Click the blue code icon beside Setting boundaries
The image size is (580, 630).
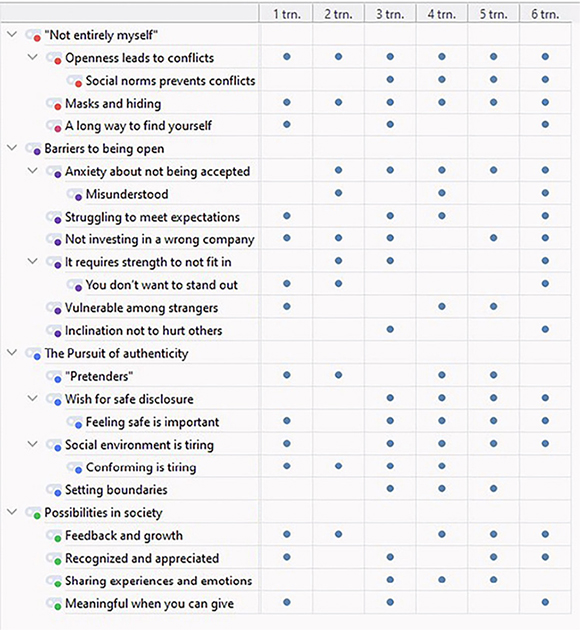point(54,490)
